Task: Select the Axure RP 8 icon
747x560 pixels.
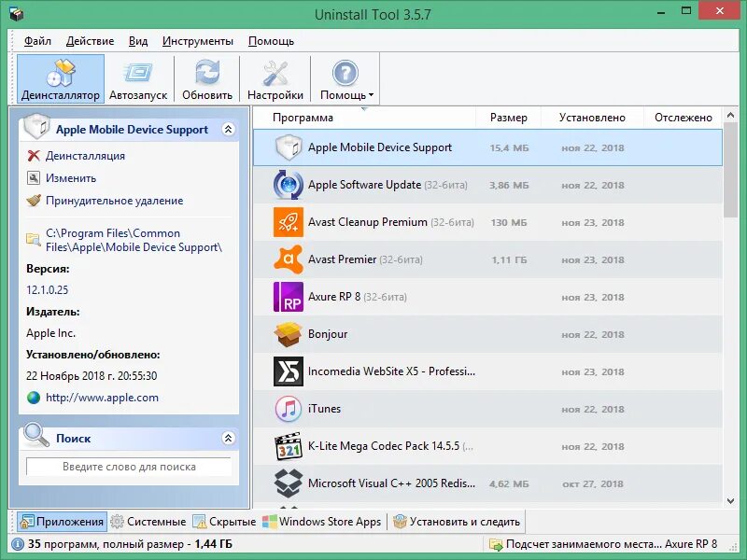Action: point(289,297)
